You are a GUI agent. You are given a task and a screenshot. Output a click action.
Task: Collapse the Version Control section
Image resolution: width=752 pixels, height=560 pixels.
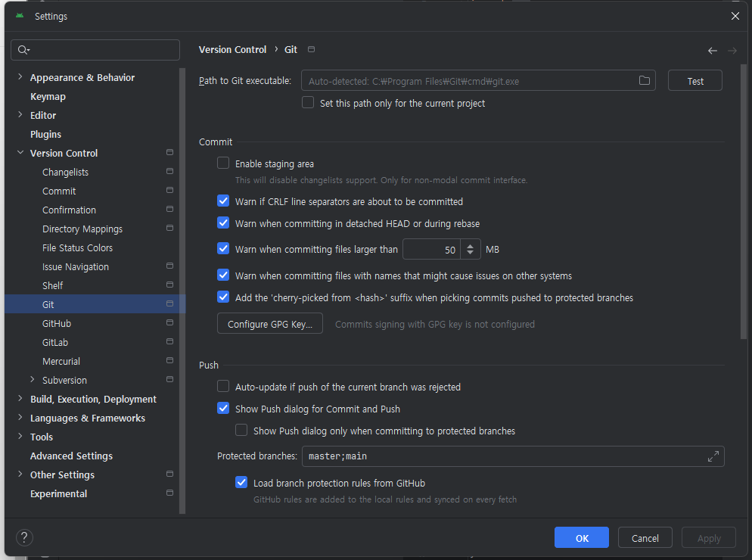click(20, 153)
